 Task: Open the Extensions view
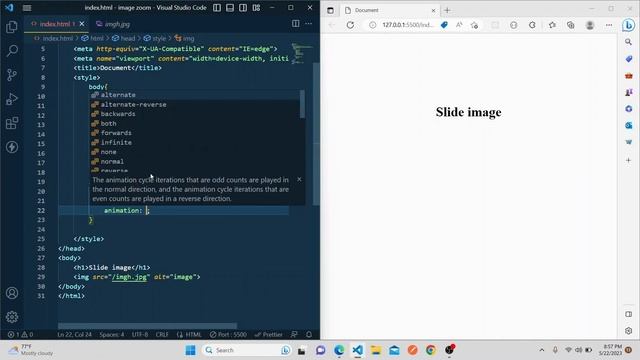(12, 123)
